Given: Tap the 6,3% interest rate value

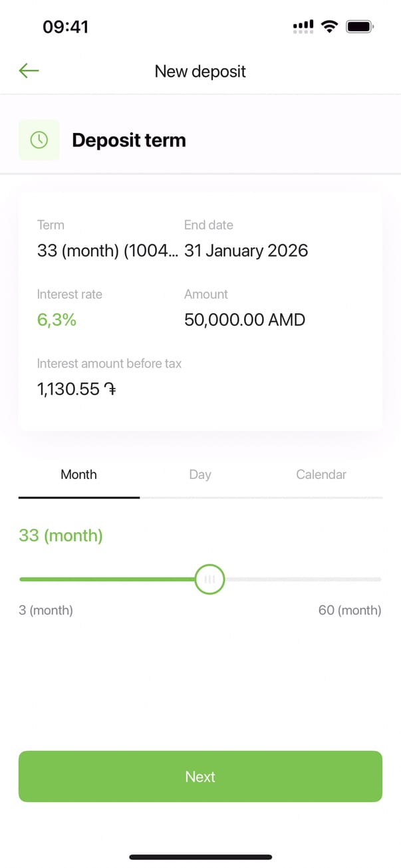Looking at the screenshot, I should tap(57, 320).
